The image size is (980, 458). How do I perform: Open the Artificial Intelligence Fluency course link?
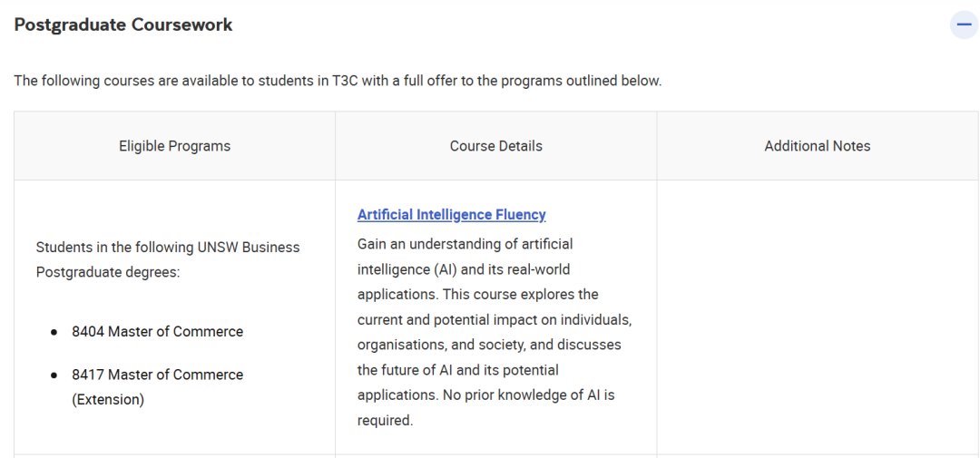pyautogui.click(x=451, y=215)
